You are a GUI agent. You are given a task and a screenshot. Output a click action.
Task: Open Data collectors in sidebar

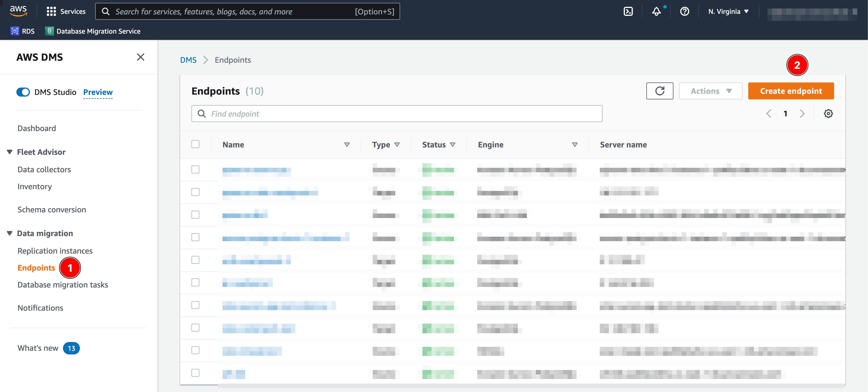(44, 169)
